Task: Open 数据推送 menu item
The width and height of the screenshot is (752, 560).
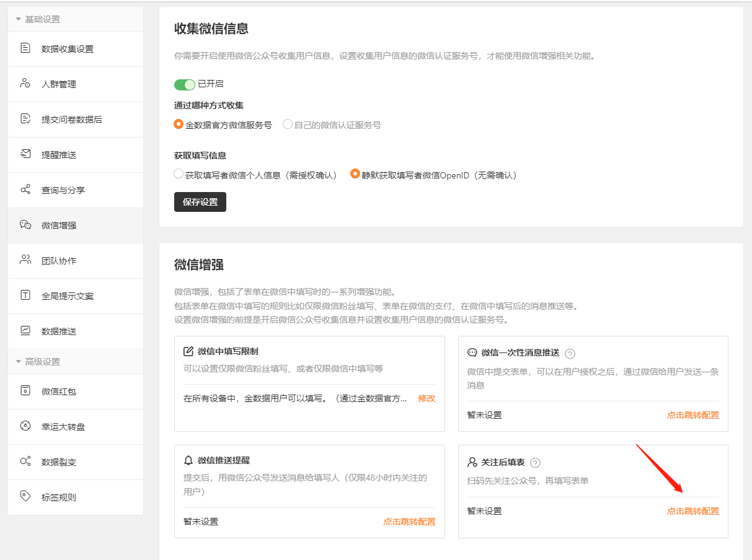Action: click(76, 331)
